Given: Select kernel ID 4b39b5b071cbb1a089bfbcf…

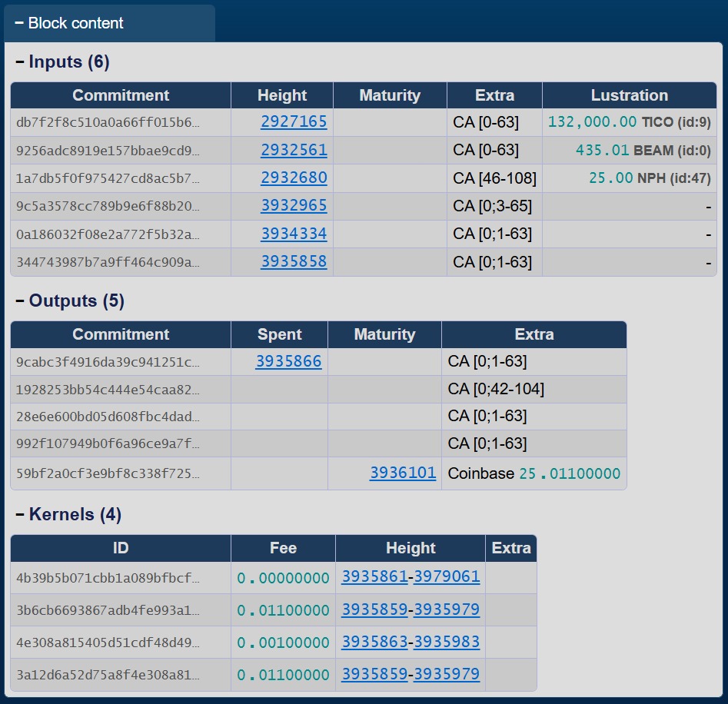Looking at the screenshot, I should click(x=108, y=578).
